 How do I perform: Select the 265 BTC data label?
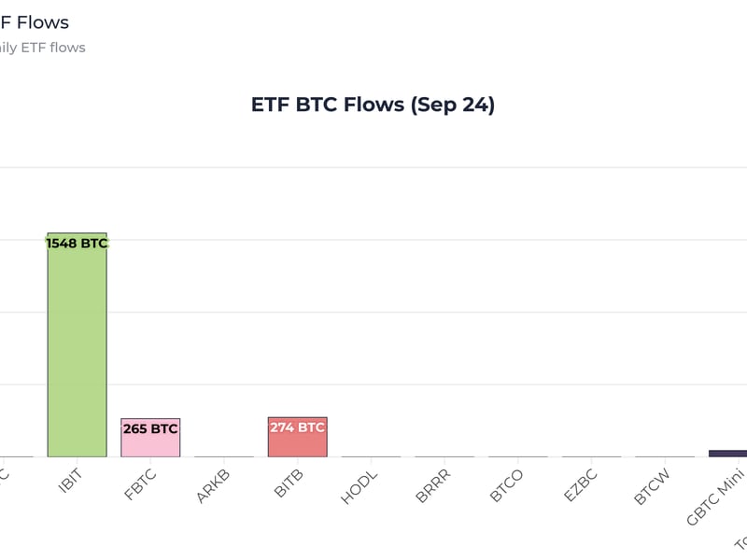point(150,429)
